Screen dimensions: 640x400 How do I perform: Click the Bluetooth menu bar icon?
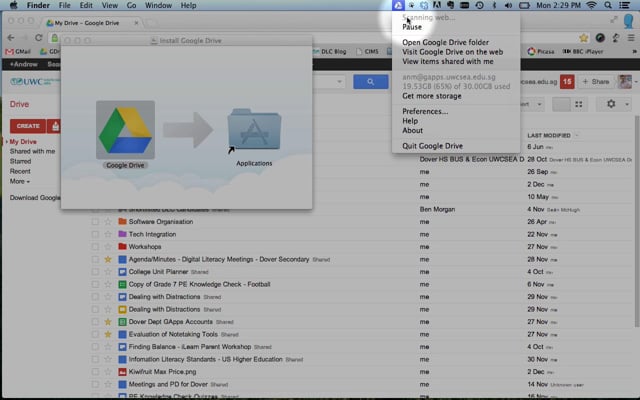pos(494,5)
